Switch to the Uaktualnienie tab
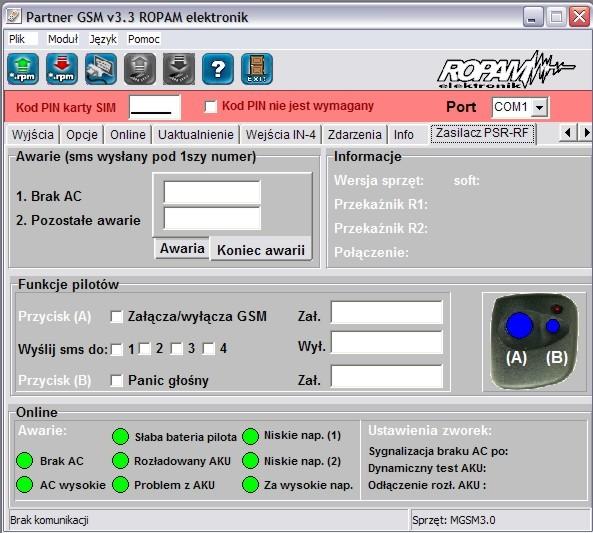Viewport: 593px width, 533px height. (x=196, y=135)
